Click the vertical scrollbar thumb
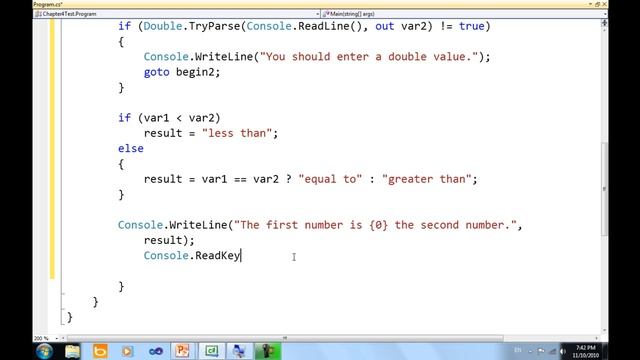Image resolution: width=640 pixels, height=360 pixels. tap(604, 189)
